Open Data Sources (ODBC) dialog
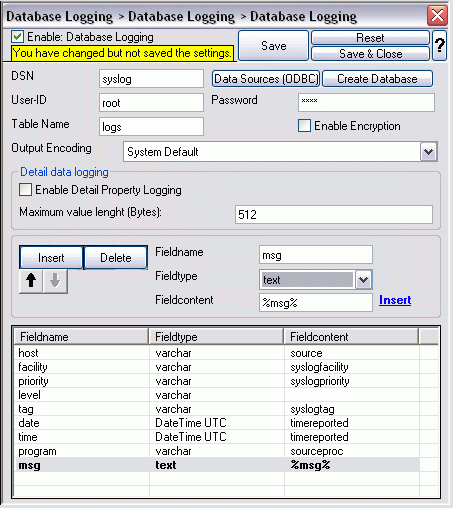The height and width of the screenshot is (508, 453). [266, 79]
